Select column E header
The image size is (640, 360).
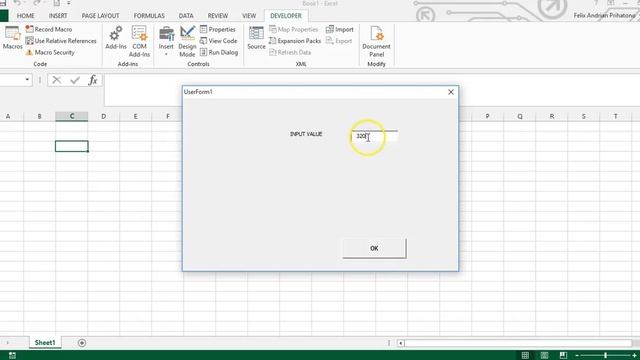136,116
